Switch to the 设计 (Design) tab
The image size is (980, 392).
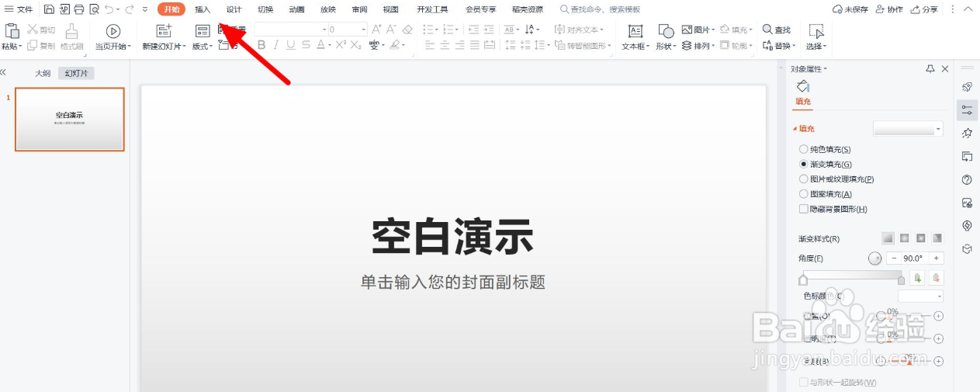click(234, 9)
